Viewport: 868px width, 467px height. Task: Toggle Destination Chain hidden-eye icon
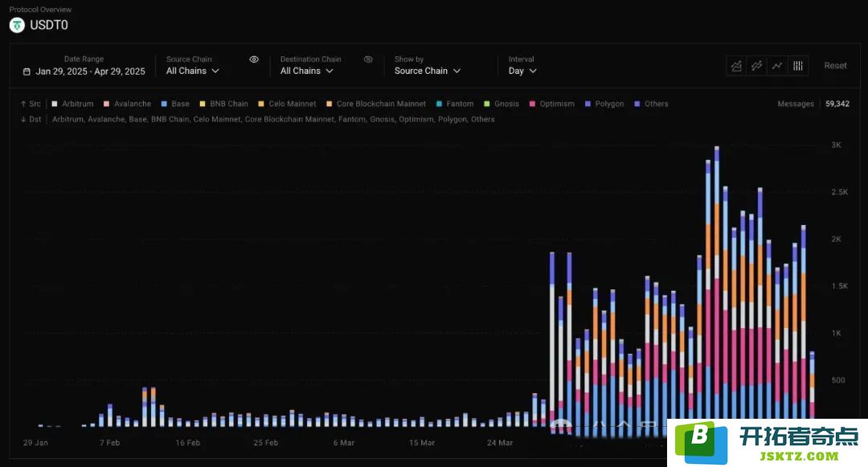[x=368, y=59]
